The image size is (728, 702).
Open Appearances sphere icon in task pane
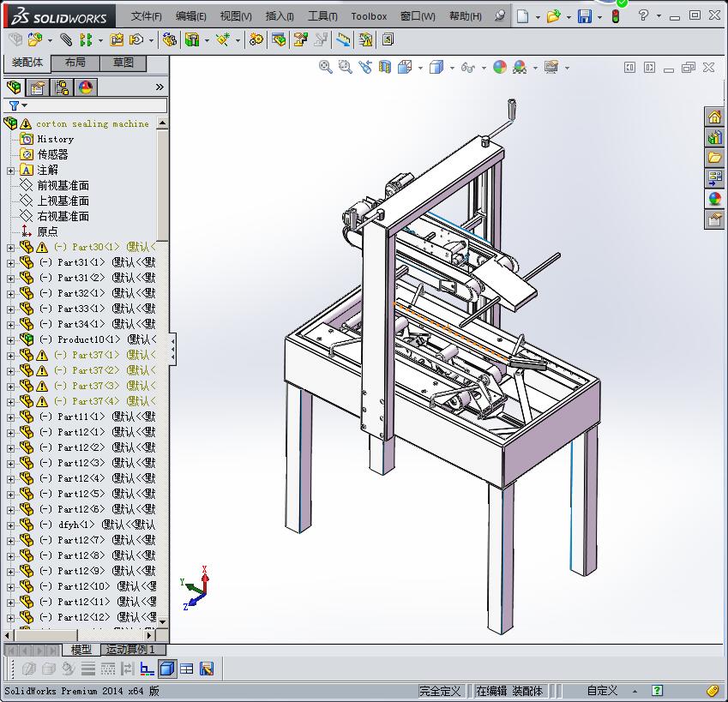(x=714, y=199)
